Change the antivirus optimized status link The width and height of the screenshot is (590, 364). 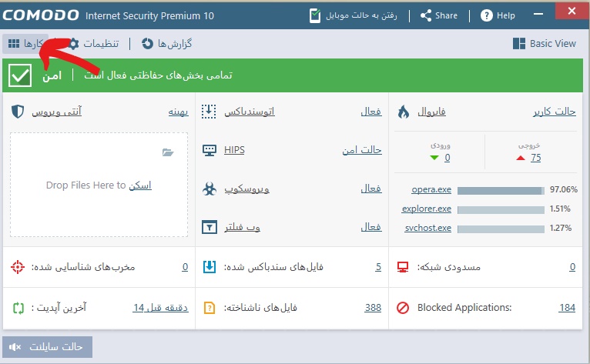coord(179,112)
